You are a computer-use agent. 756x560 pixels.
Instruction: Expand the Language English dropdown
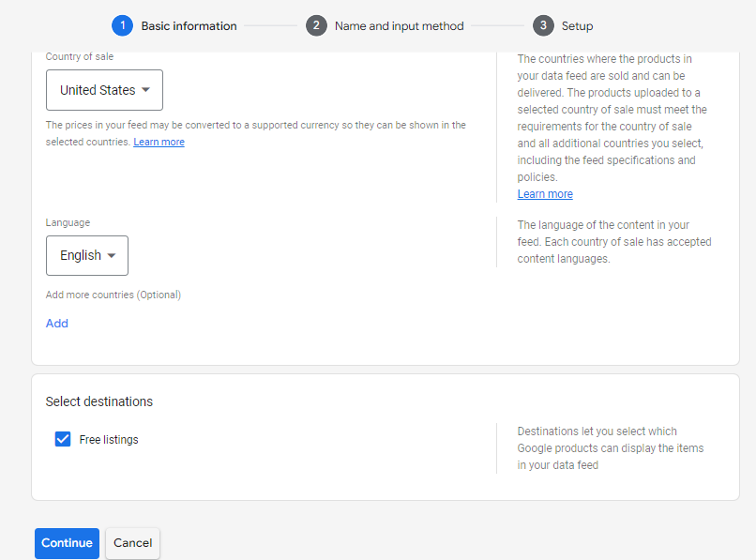coord(86,255)
